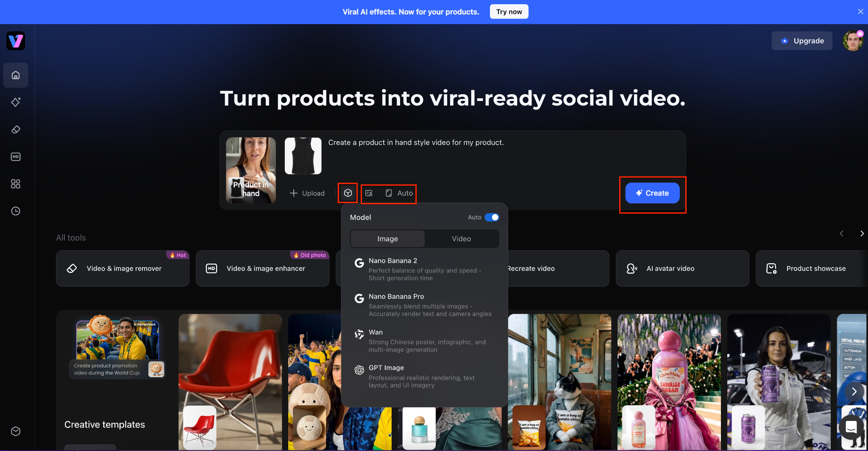Screen dimensions: 868x451
Task: Open the apps grid sidebar icon
Action: pos(16,184)
